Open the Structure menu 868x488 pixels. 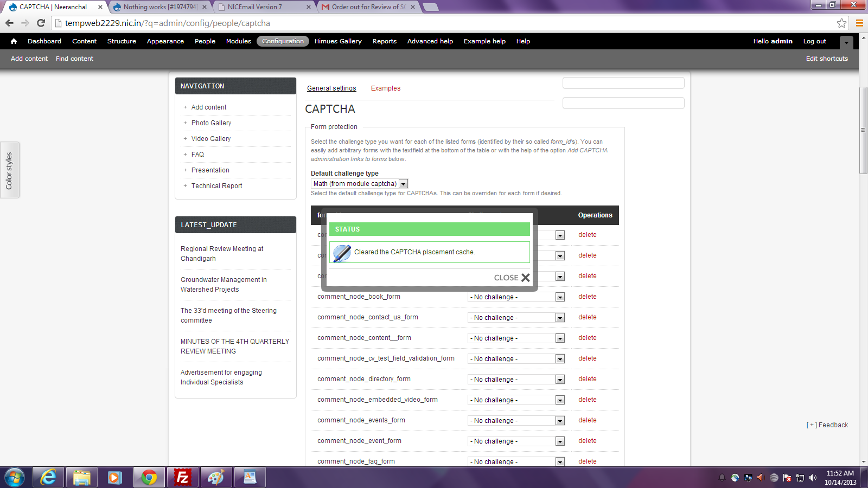click(122, 41)
